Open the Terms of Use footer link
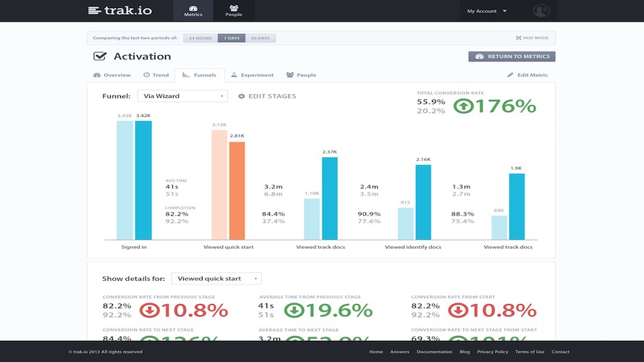Image resolution: width=644 pixels, height=362 pixels. (530, 352)
